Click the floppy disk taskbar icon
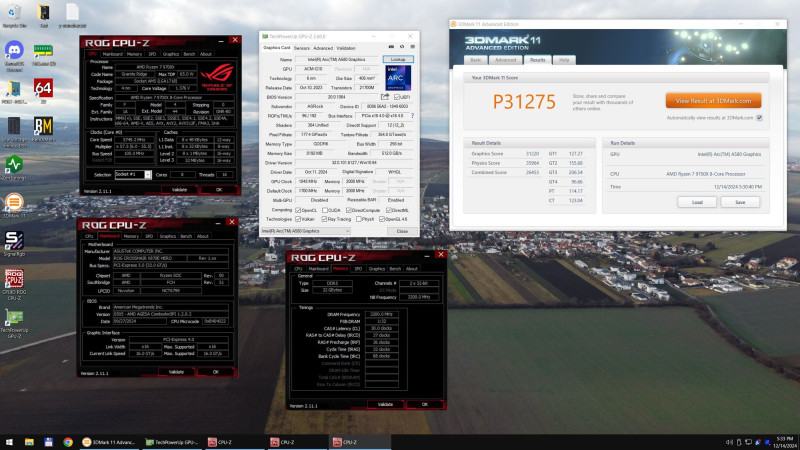This screenshot has width=800, height=450. pyautogui.click(x=48, y=442)
